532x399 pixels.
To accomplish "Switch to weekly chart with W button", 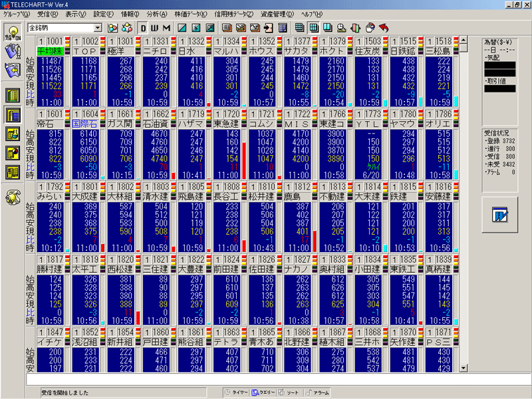I will click(155, 28).
